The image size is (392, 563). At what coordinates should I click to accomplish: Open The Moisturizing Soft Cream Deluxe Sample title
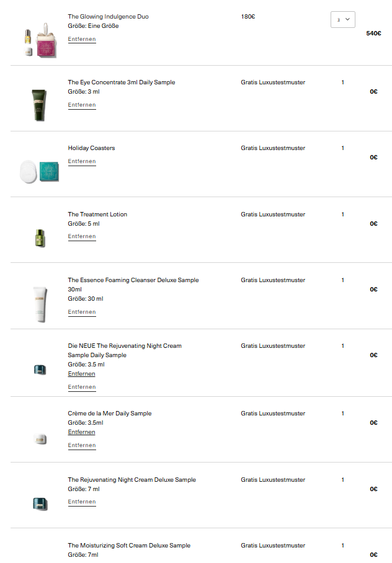pyautogui.click(x=129, y=546)
